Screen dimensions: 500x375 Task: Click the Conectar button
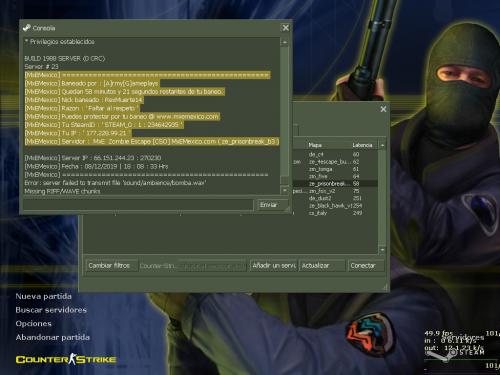[x=366, y=266]
